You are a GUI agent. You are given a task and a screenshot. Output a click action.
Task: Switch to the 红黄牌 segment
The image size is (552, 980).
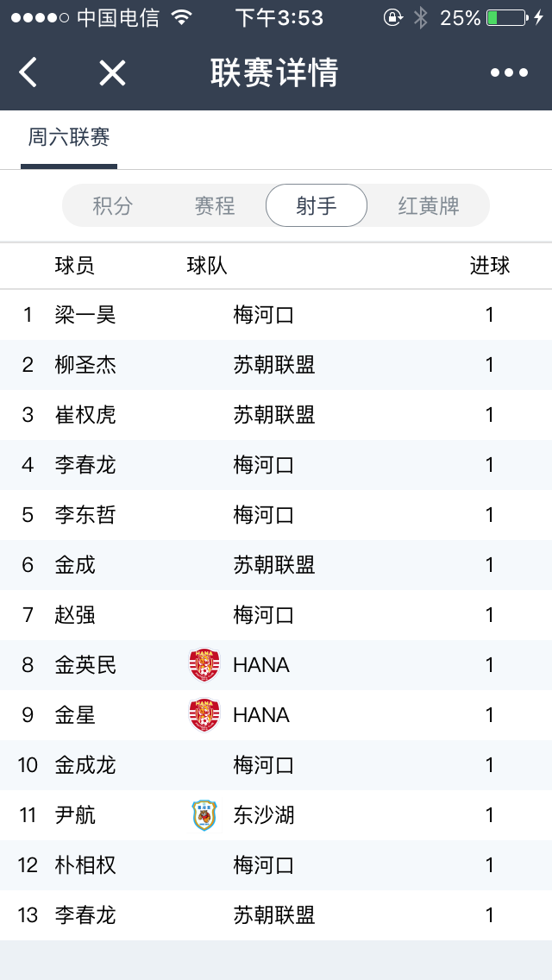[x=429, y=206]
